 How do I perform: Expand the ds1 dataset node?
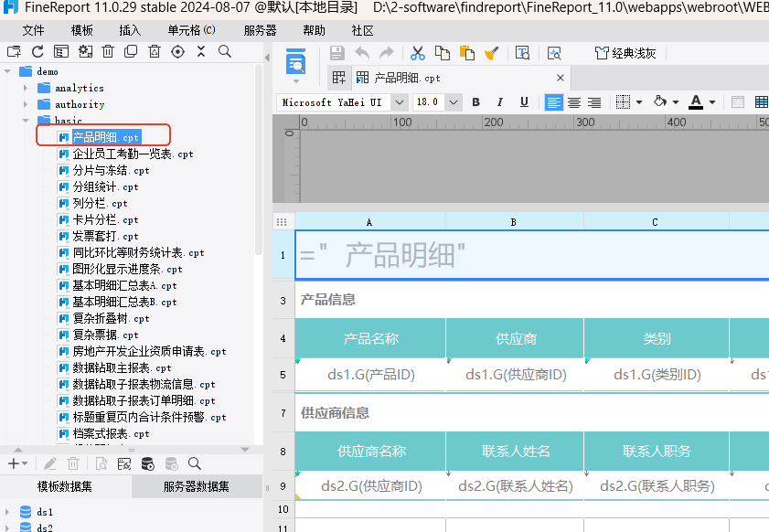(7, 512)
